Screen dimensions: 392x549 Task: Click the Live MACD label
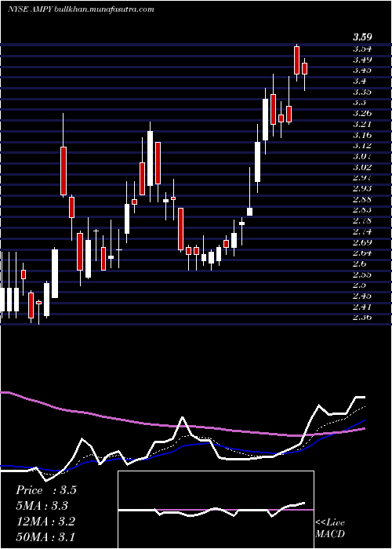point(330,529)
